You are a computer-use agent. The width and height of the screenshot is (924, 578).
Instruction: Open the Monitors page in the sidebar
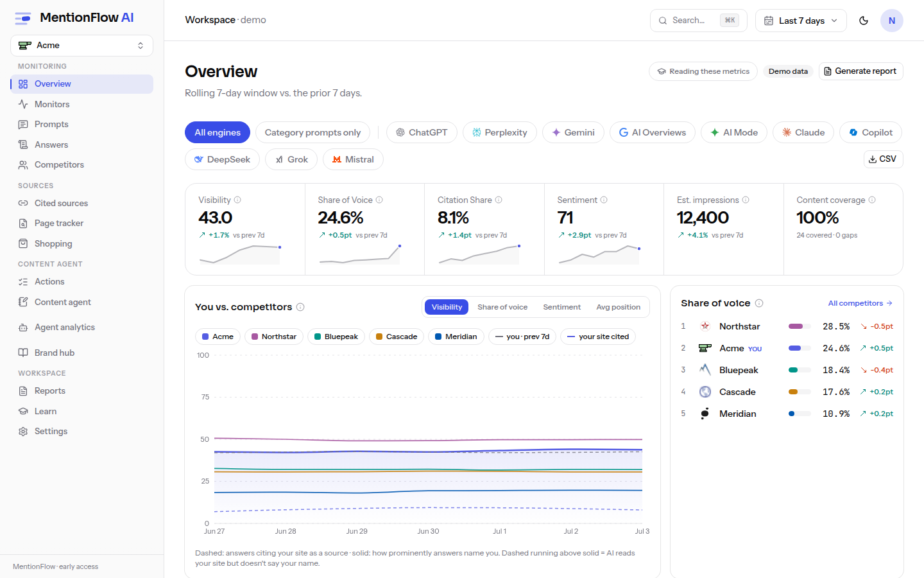pyautogui.click(x=81, y=104)
